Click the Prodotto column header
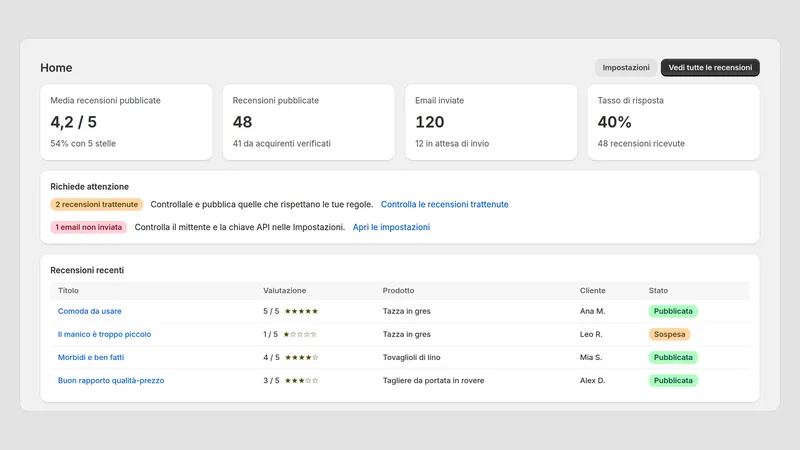This screenshot has width=800, height=450. [x=398, y=290]
